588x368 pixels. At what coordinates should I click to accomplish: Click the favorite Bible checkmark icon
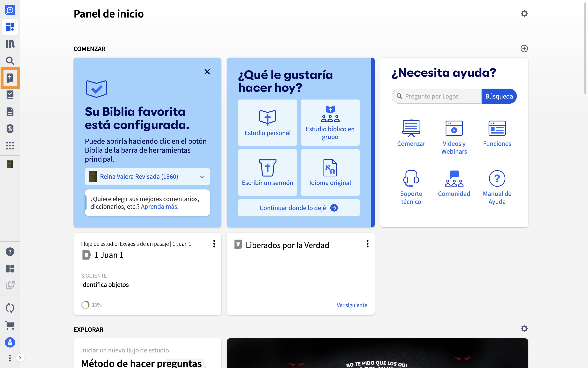point(96,89)
